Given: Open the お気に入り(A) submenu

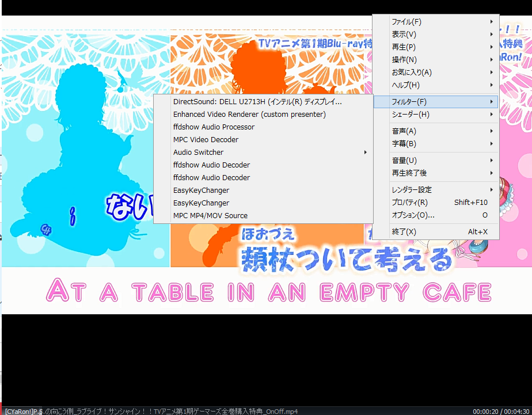Looking at the screenshot, I should (x=436, y=72).
